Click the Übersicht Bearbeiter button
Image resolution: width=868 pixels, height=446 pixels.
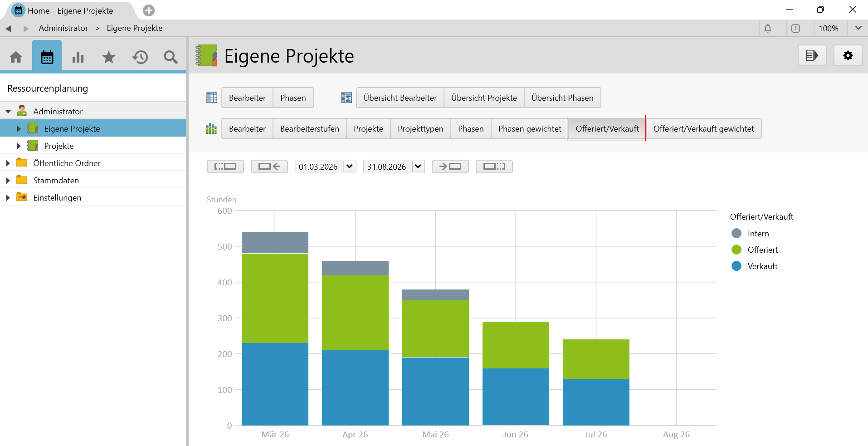click(400, 98)
